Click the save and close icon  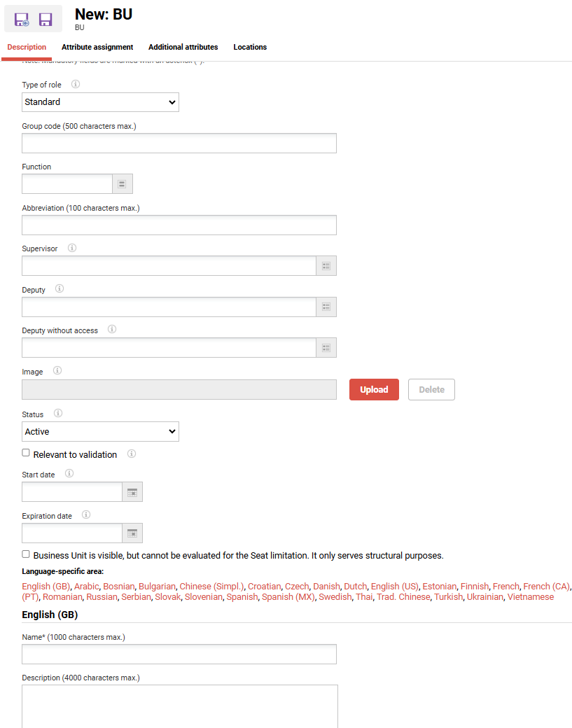(x=22, y=19)
